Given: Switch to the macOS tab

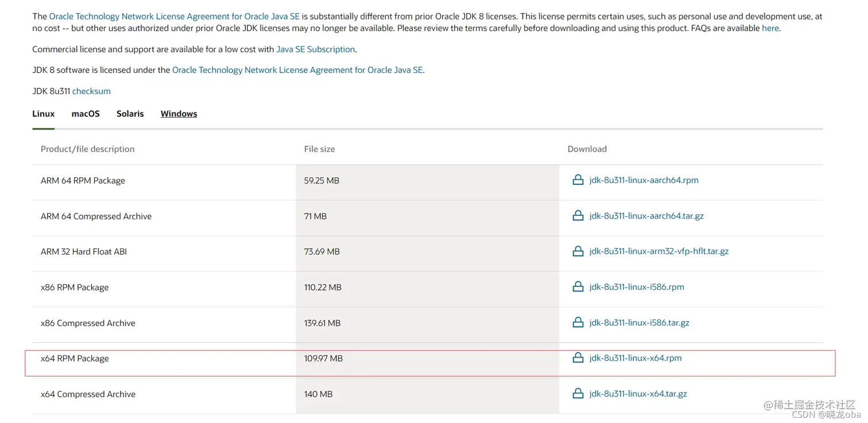Looking at the screenshot, I should 86,114.
